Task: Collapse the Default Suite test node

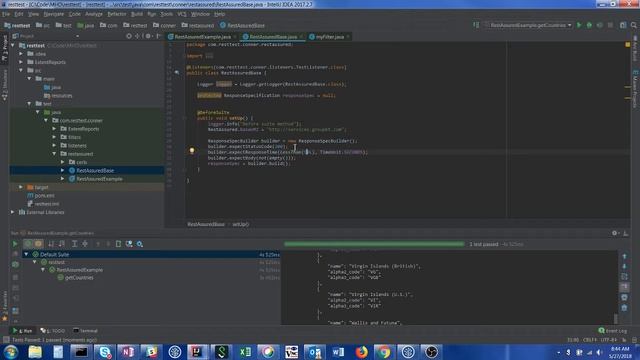Action: tap(27, 254)
